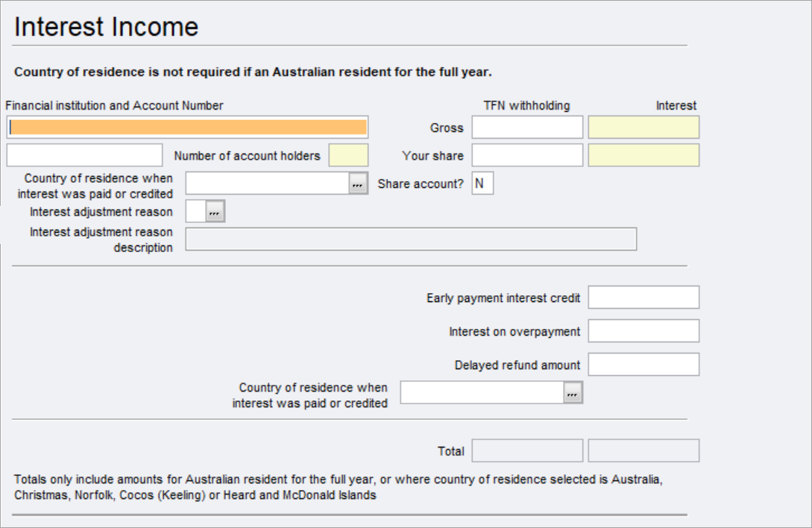
Task: Click the Your share TFN withholding field
Action: click(x=526, y=155)
